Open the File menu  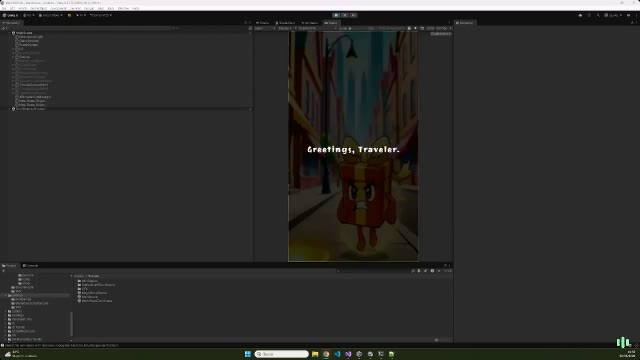tap(4, 8)
